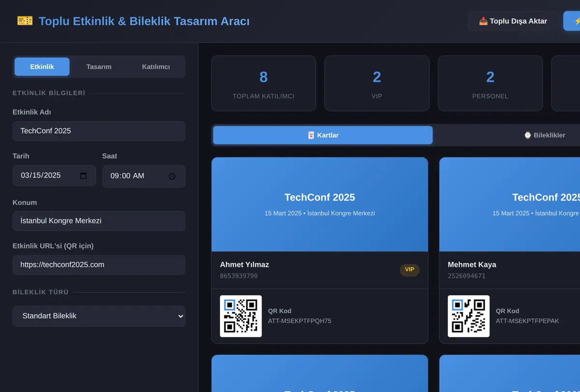Click the name Mehmet Kaya
Screen dimensions: 580x392
(472, 264)
